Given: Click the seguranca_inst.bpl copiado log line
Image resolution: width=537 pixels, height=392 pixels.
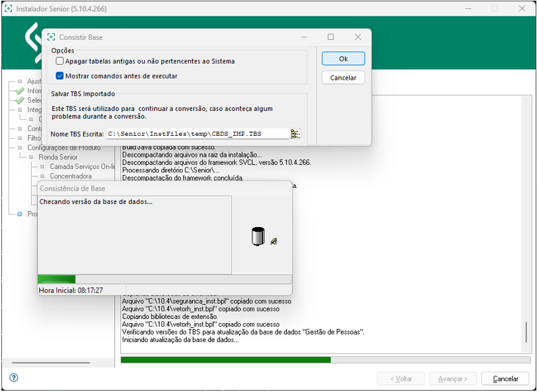Looking at the screenshot, I should point(206,301).
